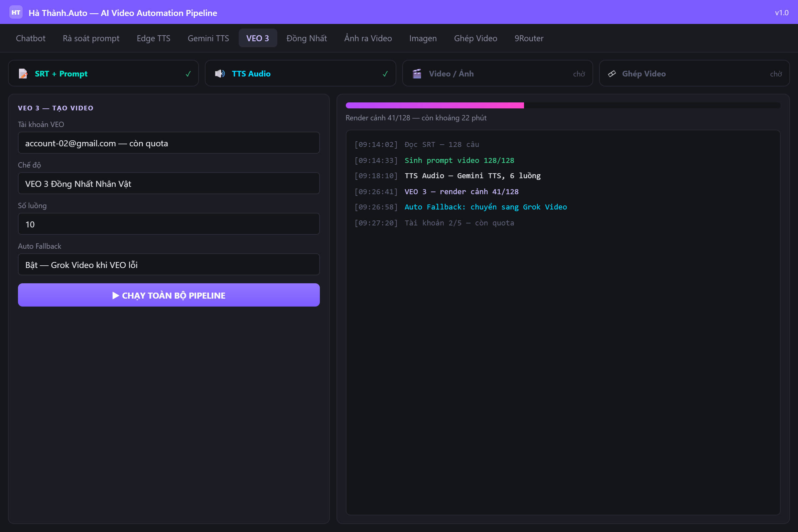Click the SRT + Prompt document icon
The image size is (798, 532).
point(23,73)
